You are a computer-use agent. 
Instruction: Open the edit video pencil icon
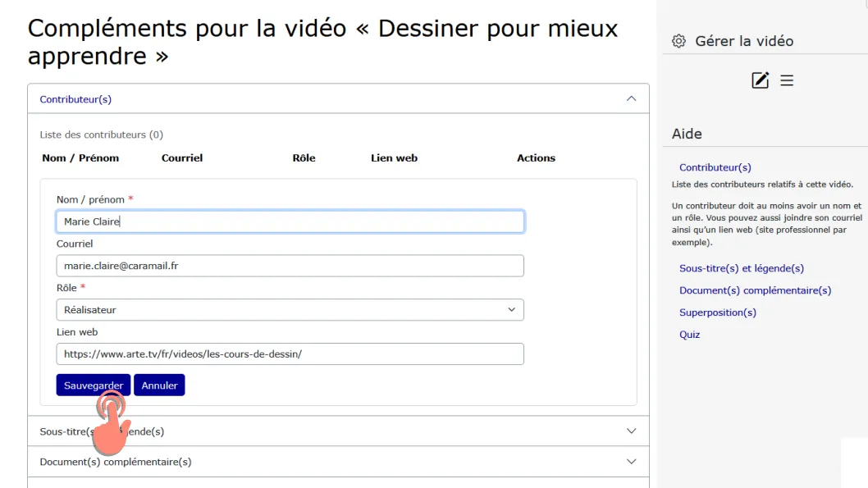pyautogui.click(x=760, y=80)
